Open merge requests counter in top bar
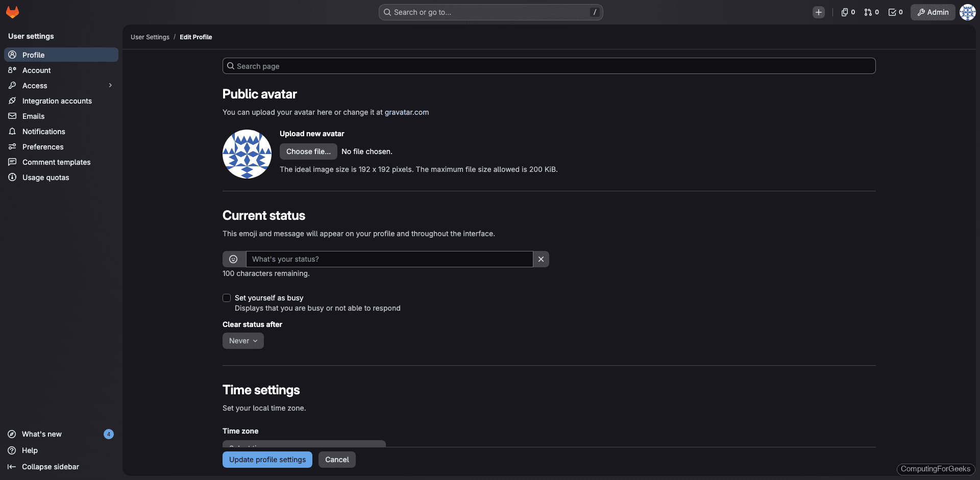This screenshot has height=480, width=980. (x=871, y=12)
